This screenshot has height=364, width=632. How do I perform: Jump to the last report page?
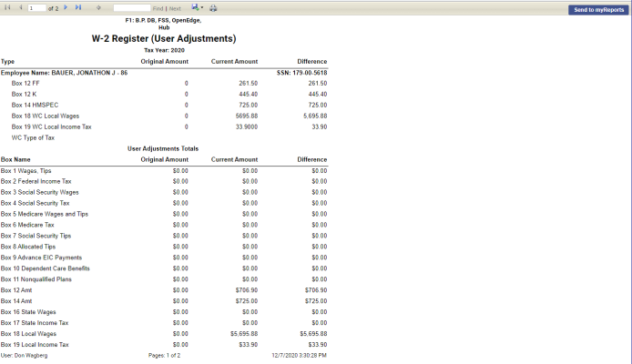pos(78,7)
